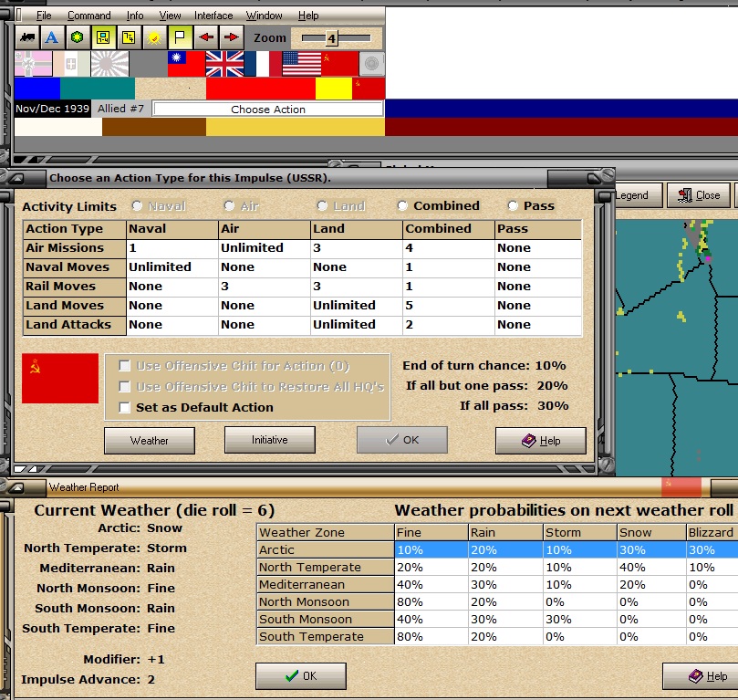Click the Close button beside Legend
The height and width of the screenshot is (700, 738).
coord(699,195)
